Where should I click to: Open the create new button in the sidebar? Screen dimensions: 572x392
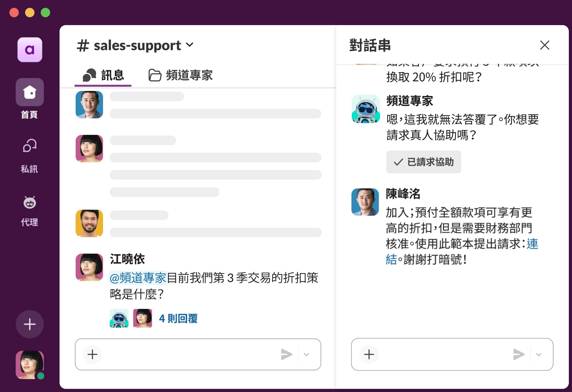click(30, 324)
